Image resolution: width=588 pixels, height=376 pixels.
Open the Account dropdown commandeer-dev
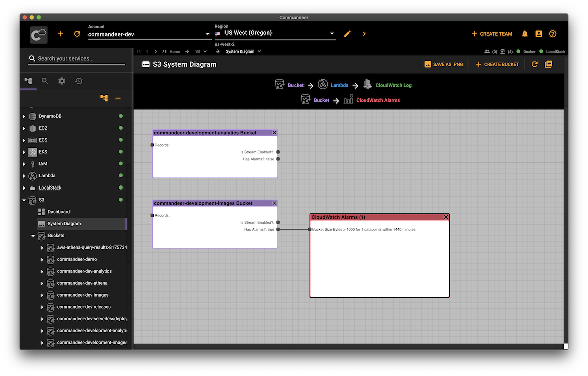point(149,34)
